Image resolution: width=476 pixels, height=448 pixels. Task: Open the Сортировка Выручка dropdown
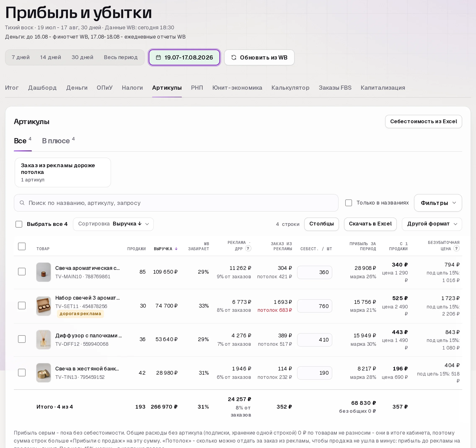pos(113,224)
